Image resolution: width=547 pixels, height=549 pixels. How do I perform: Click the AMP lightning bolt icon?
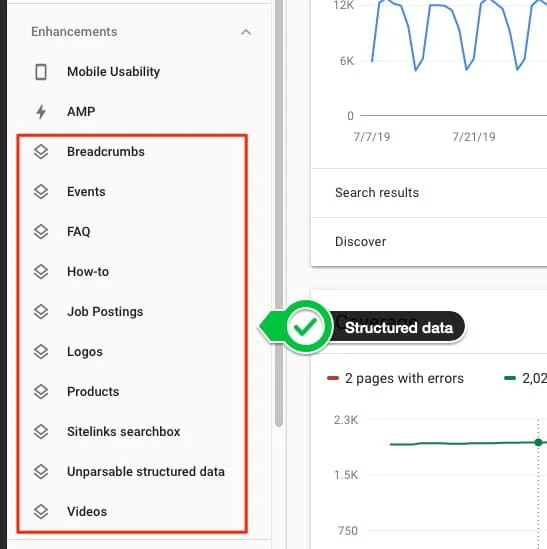[x=41, y=112]
